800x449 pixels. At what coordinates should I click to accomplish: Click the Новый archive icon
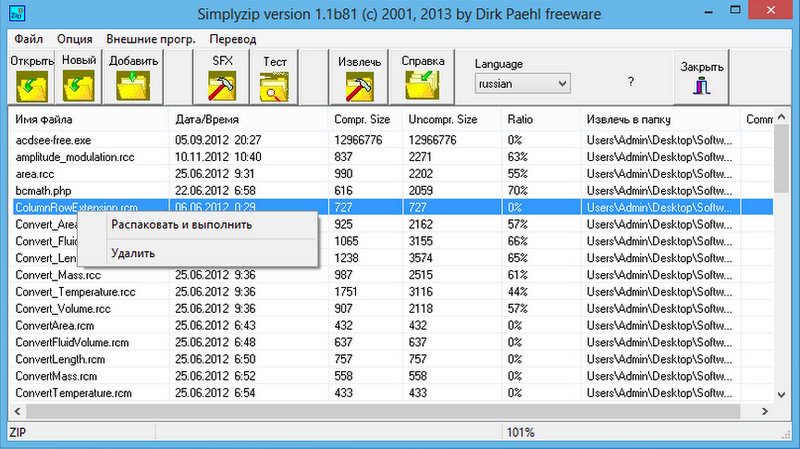click(79, 86)
